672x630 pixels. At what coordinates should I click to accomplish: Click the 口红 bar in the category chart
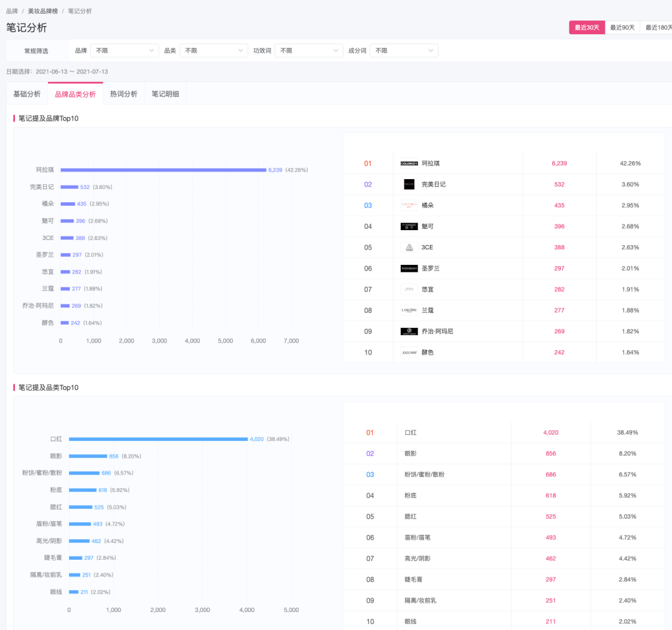(x=158, y=439)
